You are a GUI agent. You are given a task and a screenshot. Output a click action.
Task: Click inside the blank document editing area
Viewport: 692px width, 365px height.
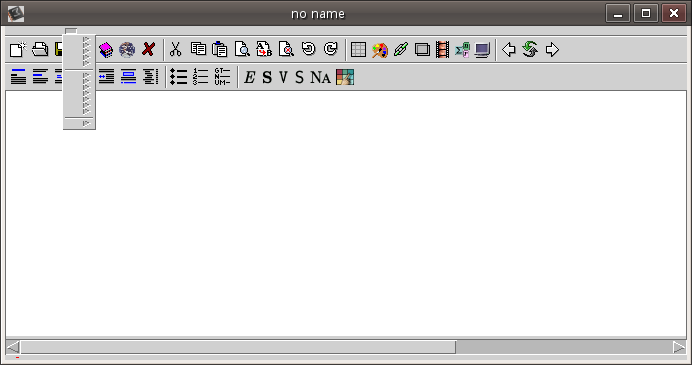pyautogui.click(x=346, y=214)
